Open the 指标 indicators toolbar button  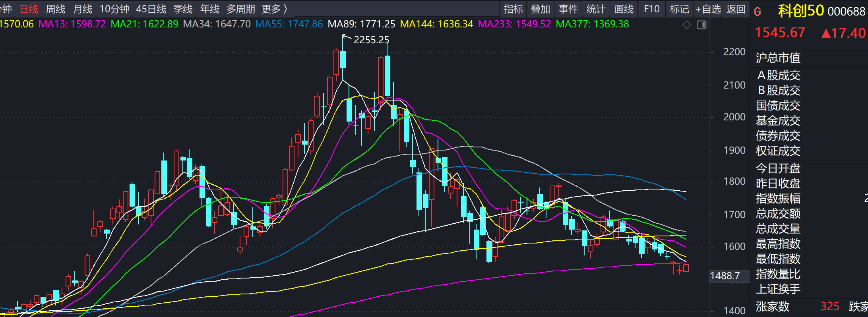pyautogui.click(x=513, y=9)
